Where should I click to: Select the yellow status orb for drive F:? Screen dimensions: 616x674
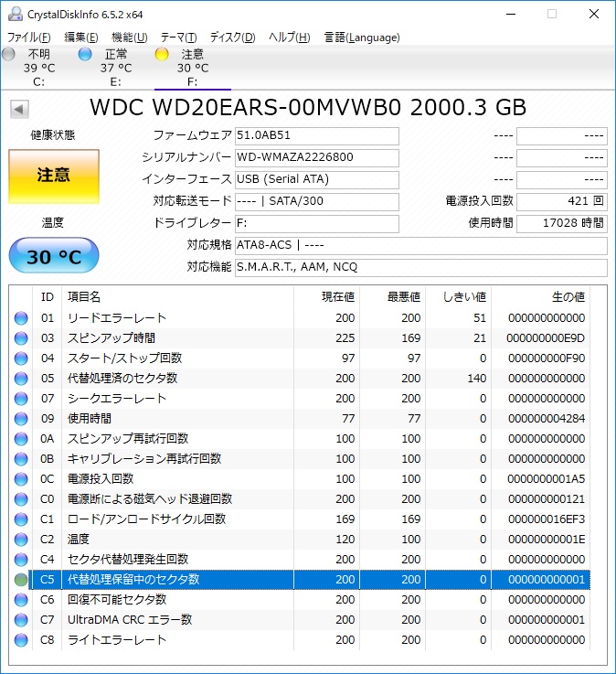[x=162, y=54]
